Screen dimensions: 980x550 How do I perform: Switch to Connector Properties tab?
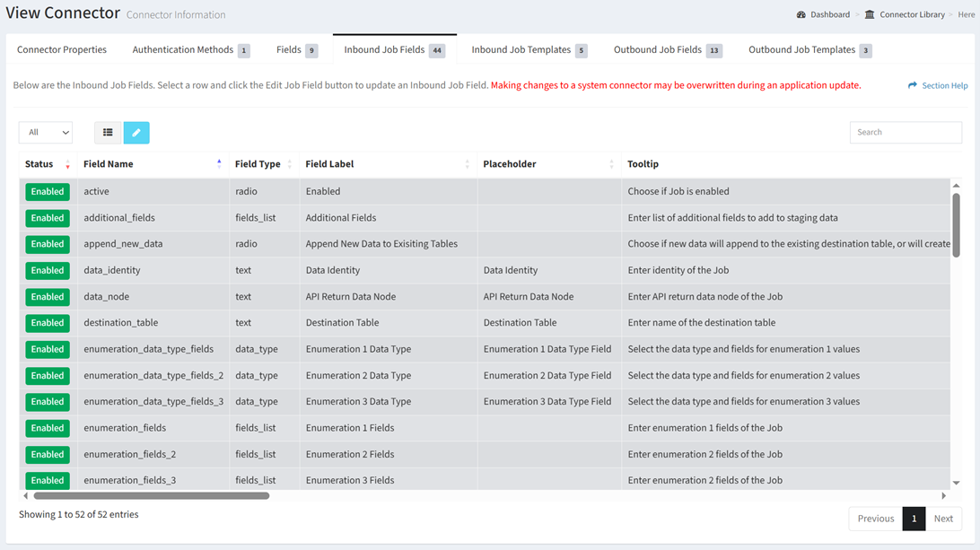[62, 50]
